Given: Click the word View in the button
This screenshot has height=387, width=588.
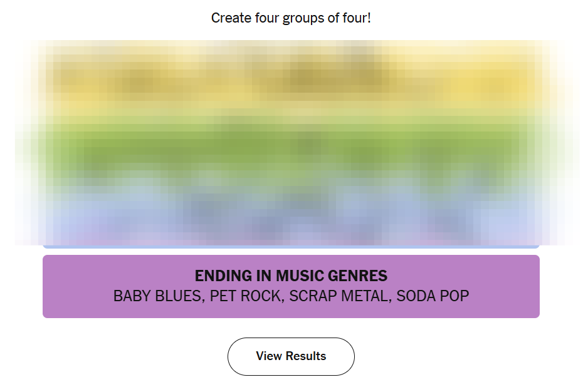Looking at the screenshot, I should (x=269, y=356).
